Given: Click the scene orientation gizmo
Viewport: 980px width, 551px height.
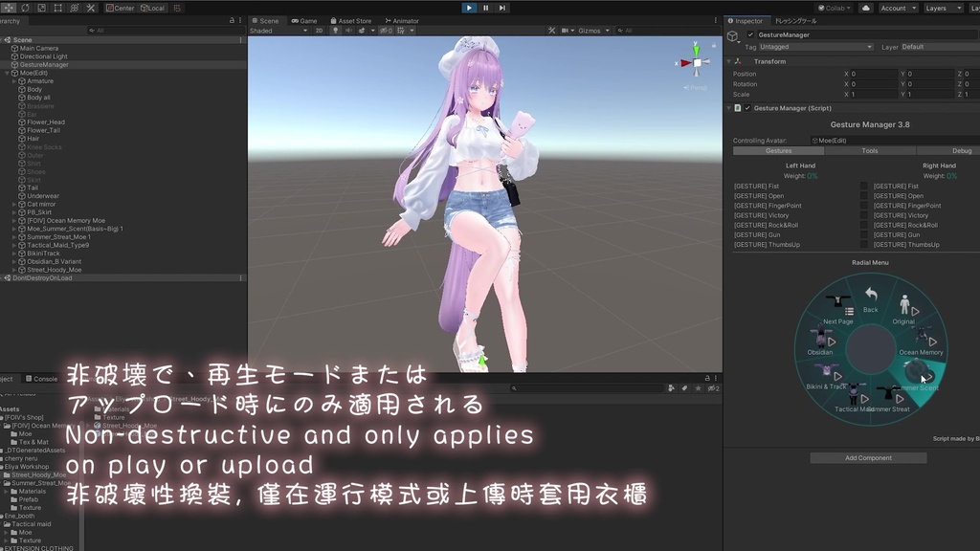Looking at the screenshot, I should coord(697,62).
